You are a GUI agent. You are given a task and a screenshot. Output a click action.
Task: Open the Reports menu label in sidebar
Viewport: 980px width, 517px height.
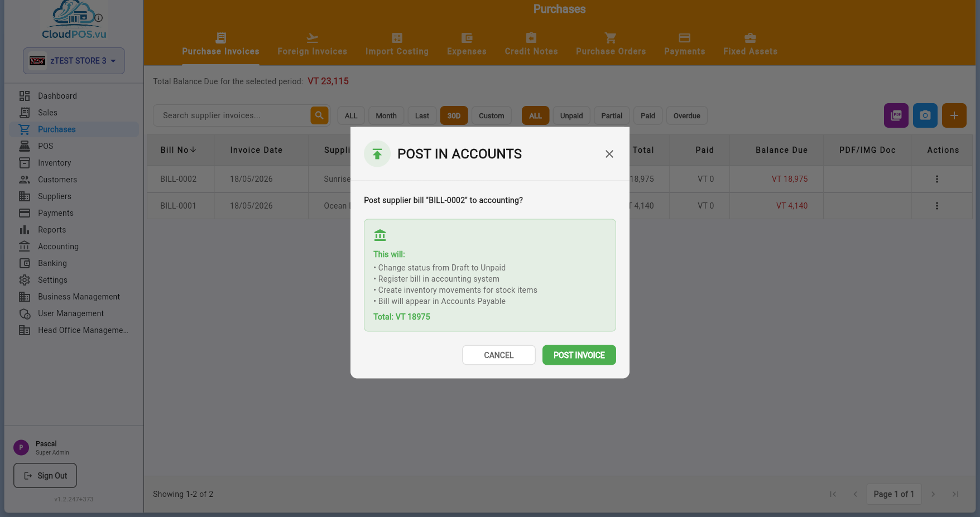[x=52, y=230]
